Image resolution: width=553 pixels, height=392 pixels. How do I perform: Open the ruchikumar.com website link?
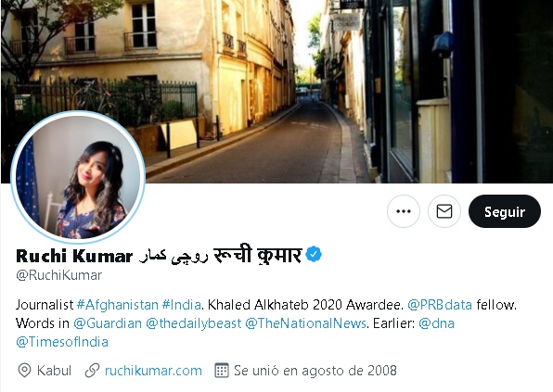[x=153, y=371]
